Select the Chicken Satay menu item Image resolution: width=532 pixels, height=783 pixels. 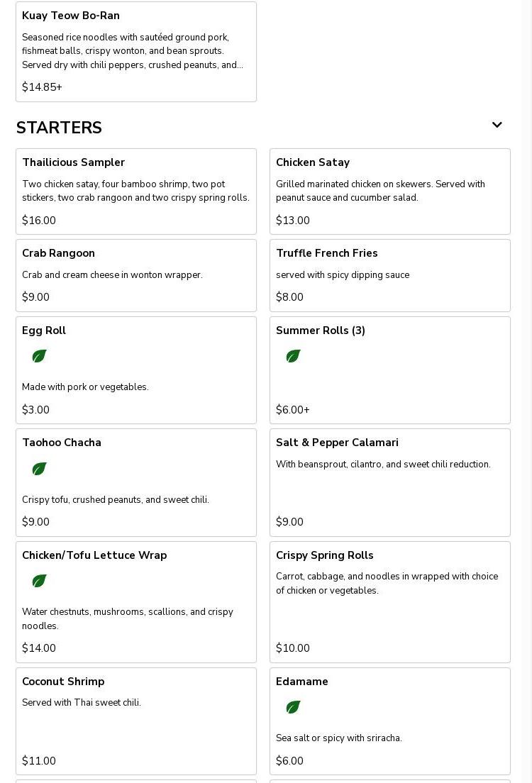click(389, 191)
